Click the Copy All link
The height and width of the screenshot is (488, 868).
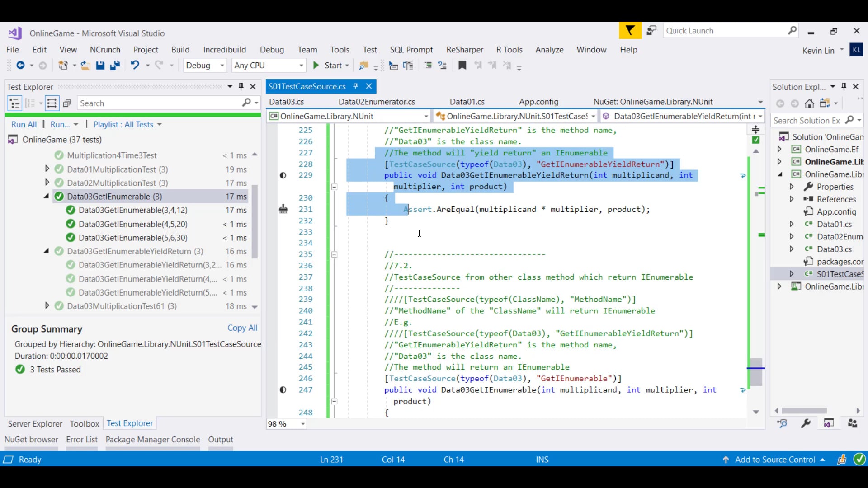pyautogui.click(x=242, y=328)
